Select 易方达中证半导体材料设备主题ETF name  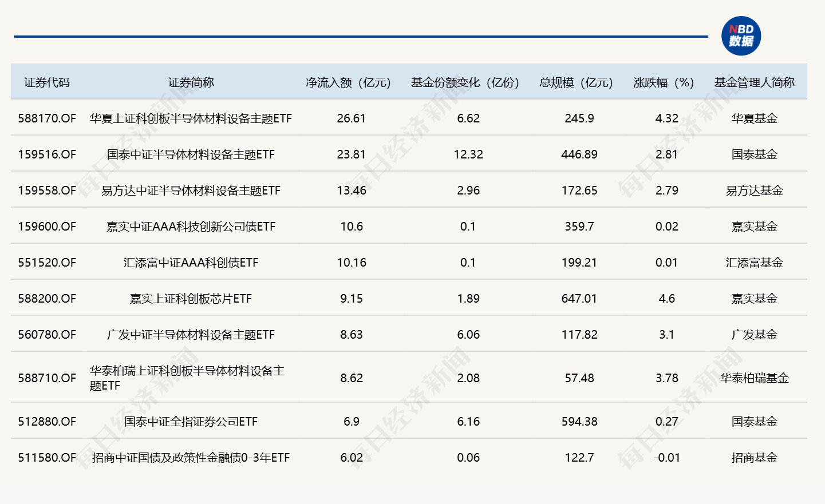(x=191, y=191)
